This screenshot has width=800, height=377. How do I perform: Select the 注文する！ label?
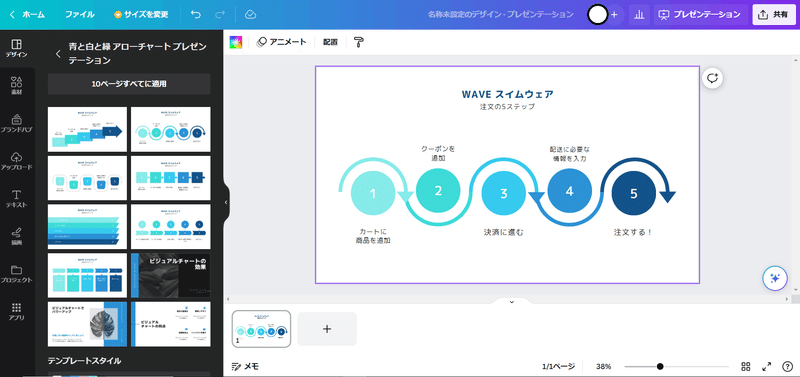(x=633, y=232)
